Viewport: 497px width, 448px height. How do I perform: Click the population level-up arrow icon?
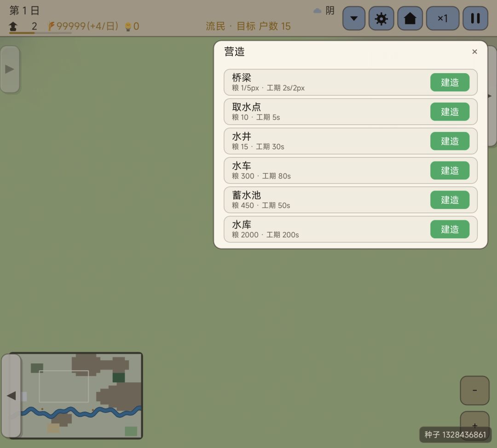(x=13, y=26)
